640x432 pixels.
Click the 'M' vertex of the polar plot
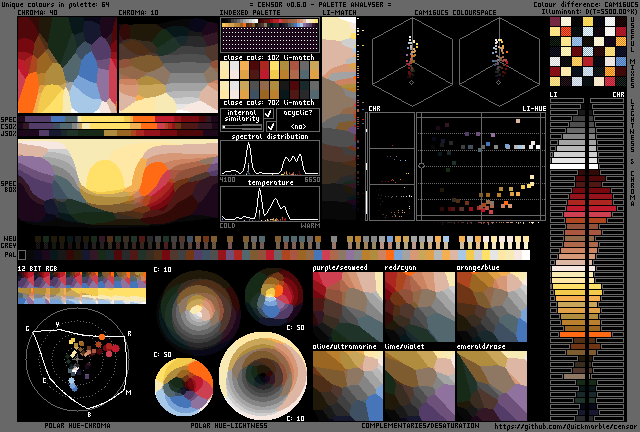129,393
